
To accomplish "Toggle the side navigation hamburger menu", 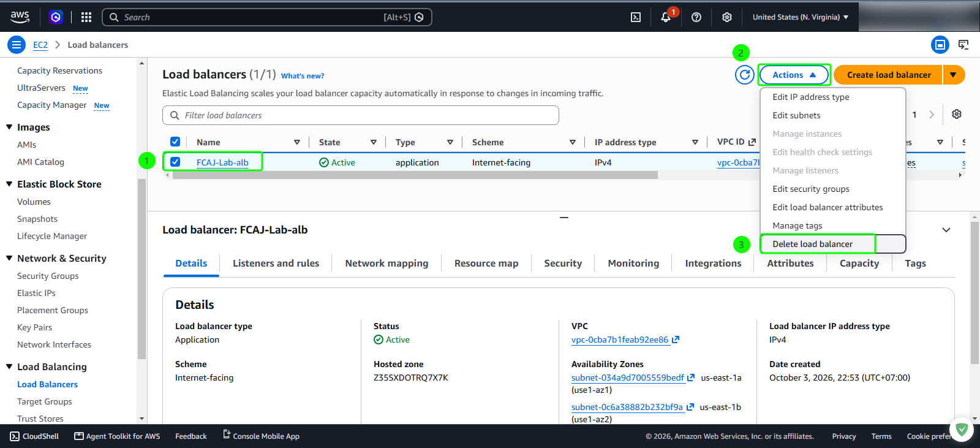I will pyautogui.click(x=17, y=45).
